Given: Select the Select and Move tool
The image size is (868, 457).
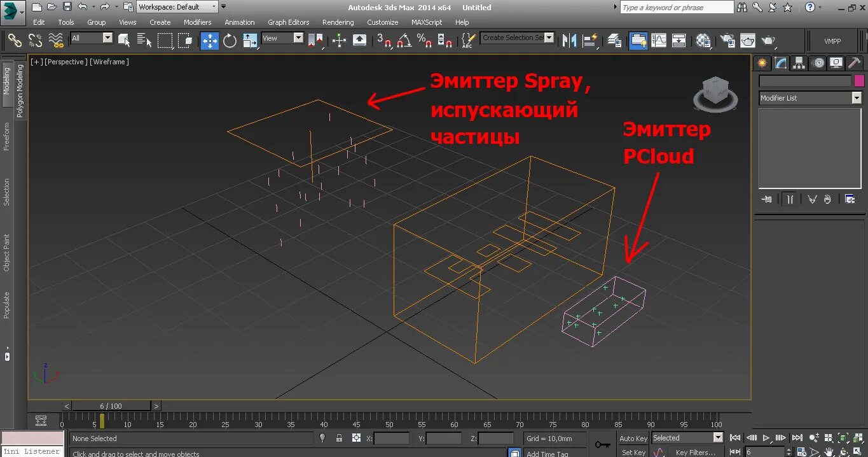Looking at the screenshot, I should [x=209, y=40].
